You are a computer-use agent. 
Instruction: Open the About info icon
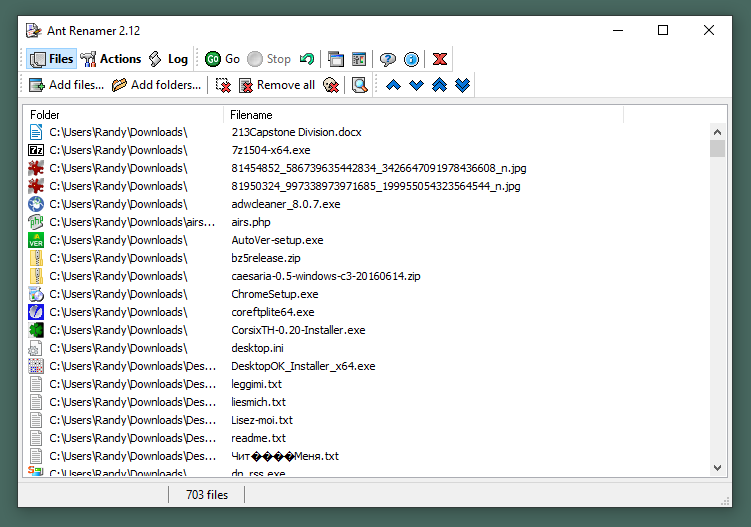pyautogui.click(x=411, y=59)
